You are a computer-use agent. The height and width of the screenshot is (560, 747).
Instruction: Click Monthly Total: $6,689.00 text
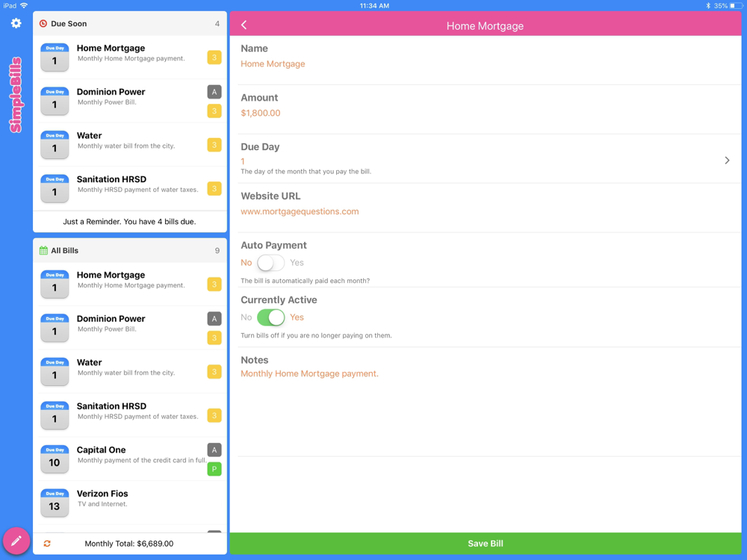129,544
